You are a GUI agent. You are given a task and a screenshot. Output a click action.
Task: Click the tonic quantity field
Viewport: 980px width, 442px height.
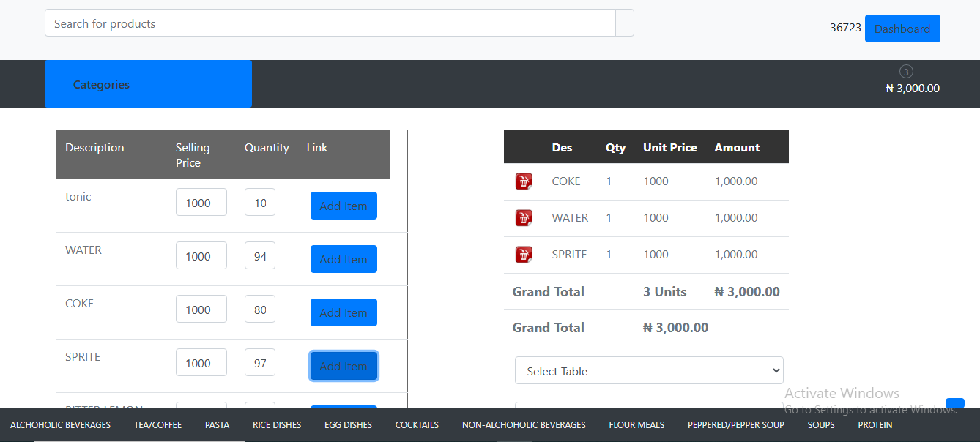[x=259, y=203]
